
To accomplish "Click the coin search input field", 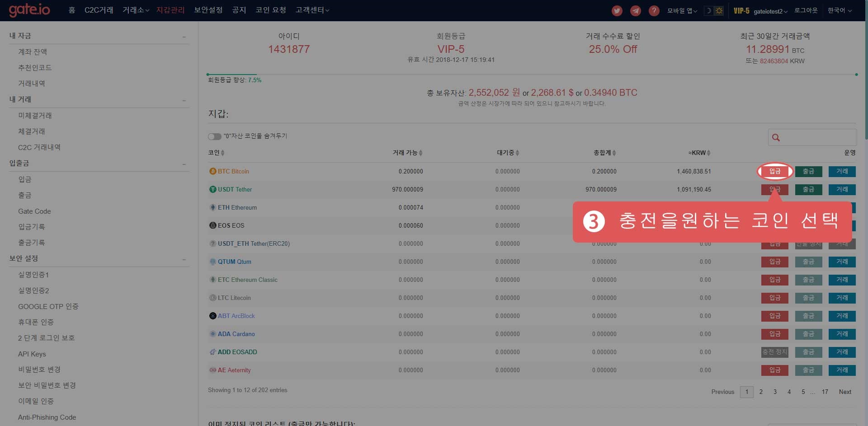I will click(x=812, y=137).
